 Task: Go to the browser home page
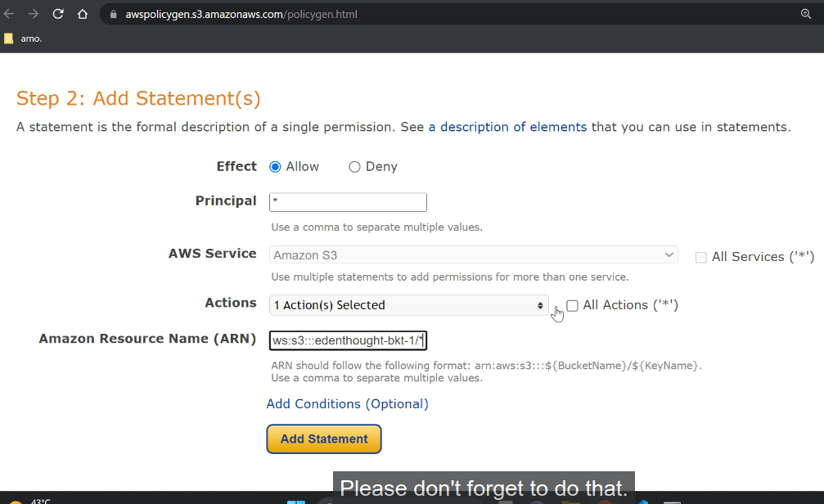[x=83, y=14]
